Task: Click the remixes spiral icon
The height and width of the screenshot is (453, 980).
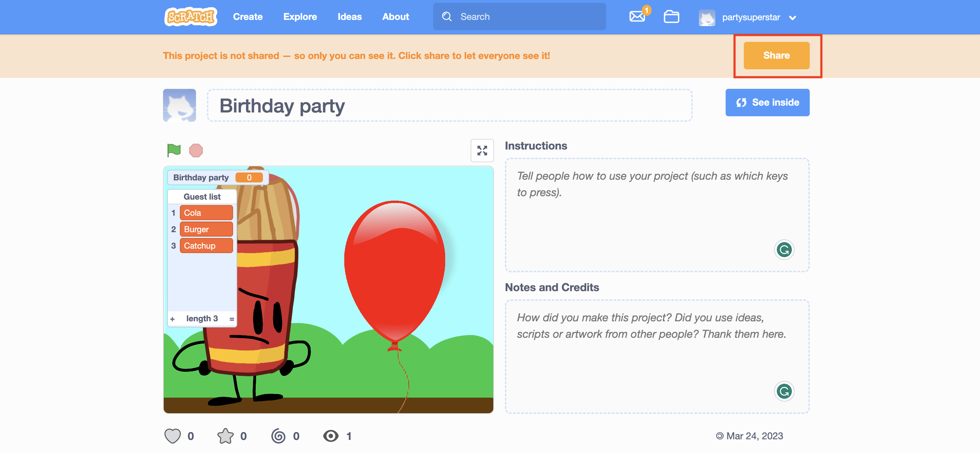Action: click(278, 436)
